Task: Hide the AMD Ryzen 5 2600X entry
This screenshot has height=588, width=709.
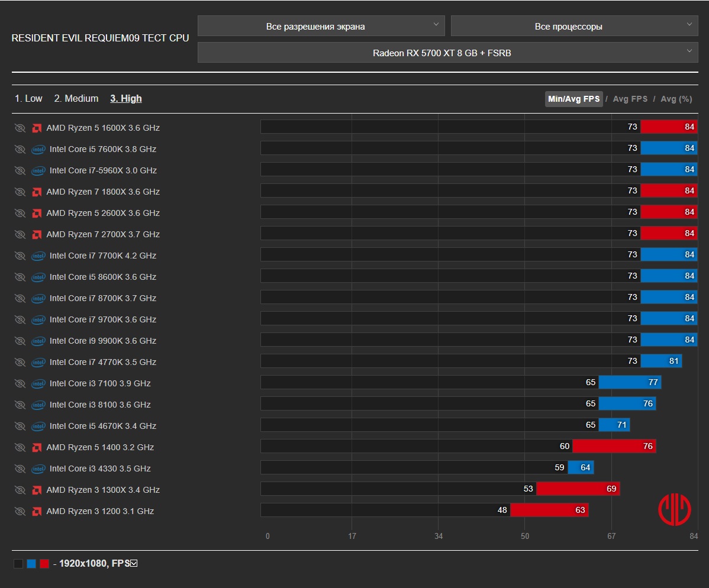Action: click(x=20, y=213)
